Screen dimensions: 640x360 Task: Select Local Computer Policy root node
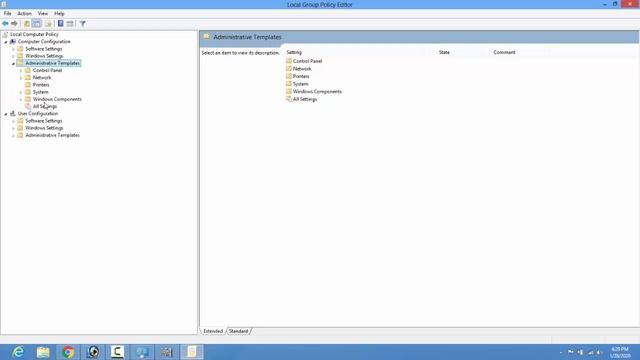(x=34, y=34)
